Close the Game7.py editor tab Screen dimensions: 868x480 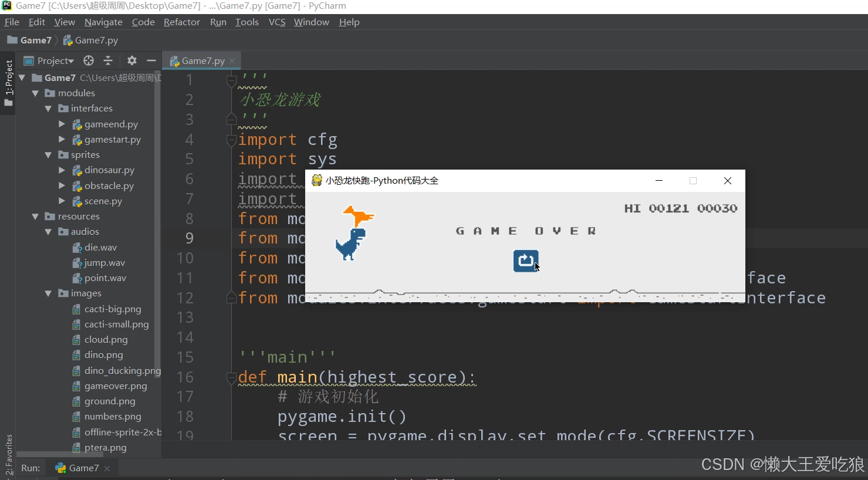(x=232, y=60)
